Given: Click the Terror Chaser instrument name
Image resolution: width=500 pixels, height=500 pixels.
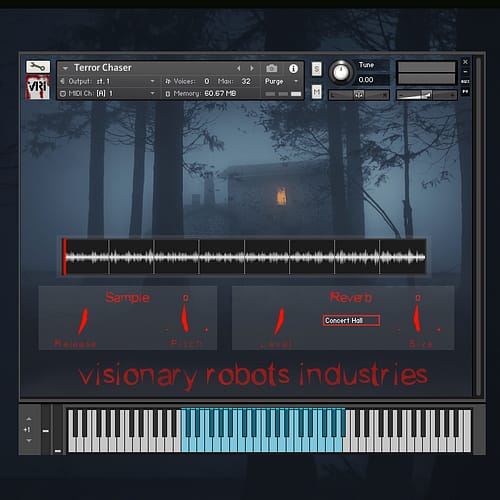Looking at the screenshot, I should click(x=103, y=68).
